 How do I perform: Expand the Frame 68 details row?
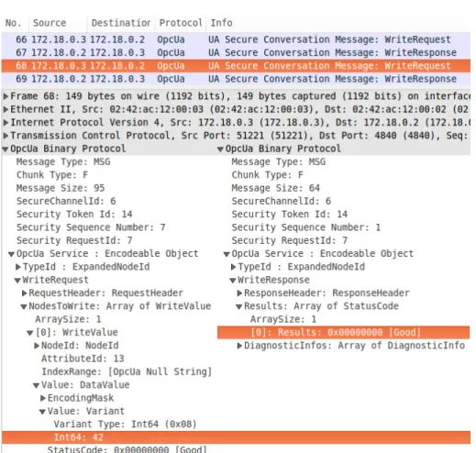(x=6, y=96)
